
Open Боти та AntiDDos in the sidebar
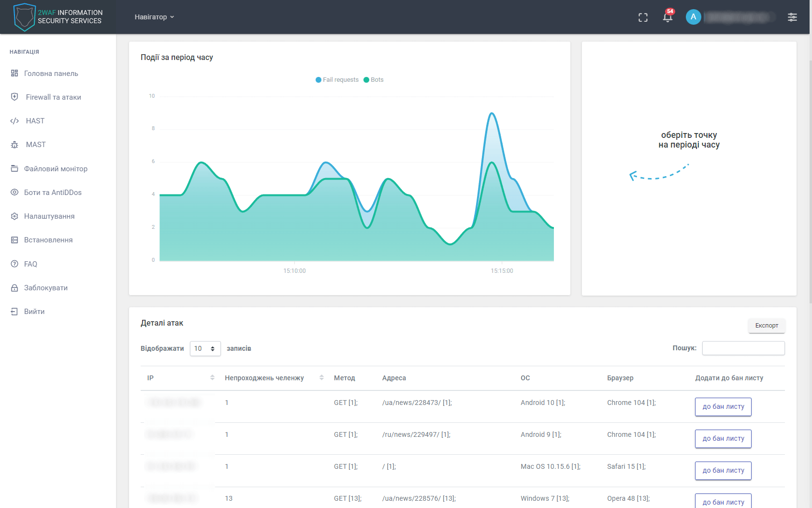tap(53, 193)
